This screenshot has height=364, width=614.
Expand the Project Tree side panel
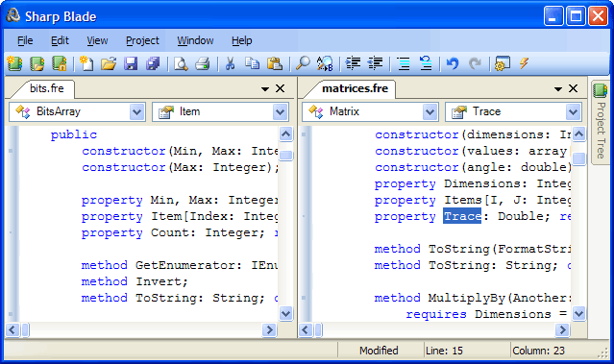pyautogui.click(x=601, y=123)
